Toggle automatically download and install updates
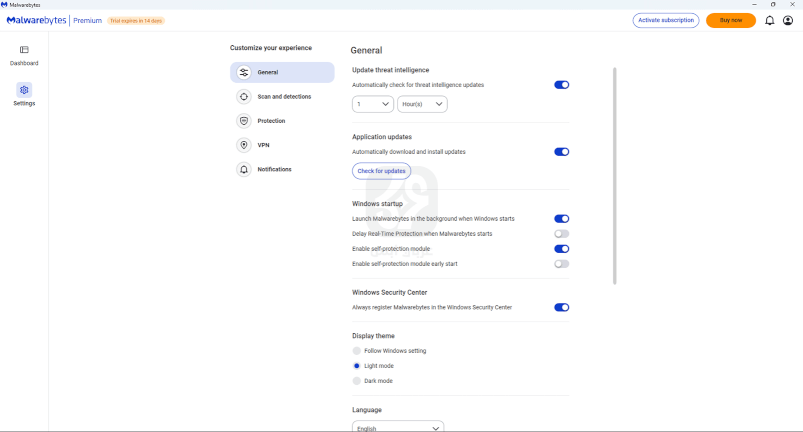 tap(561, 152)
